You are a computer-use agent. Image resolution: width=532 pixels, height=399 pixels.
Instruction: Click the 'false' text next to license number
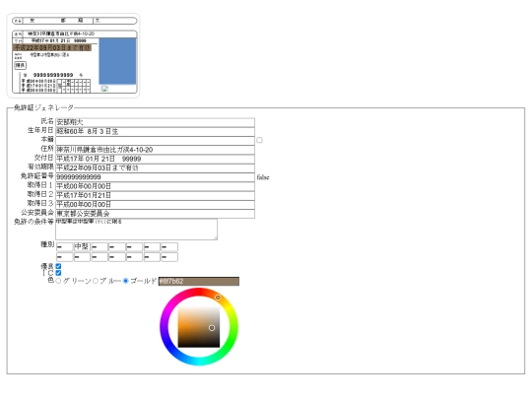263,177
